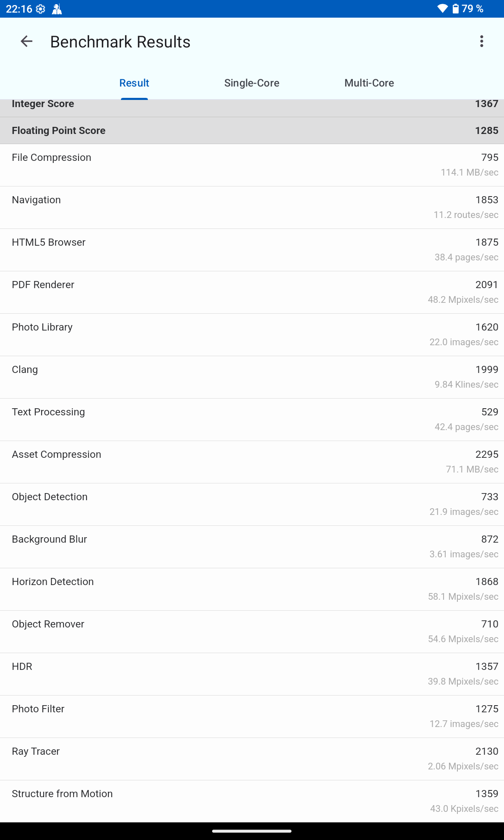
Task: Tap the Ray Tracer score entry
Action: (x=252, y=759)
